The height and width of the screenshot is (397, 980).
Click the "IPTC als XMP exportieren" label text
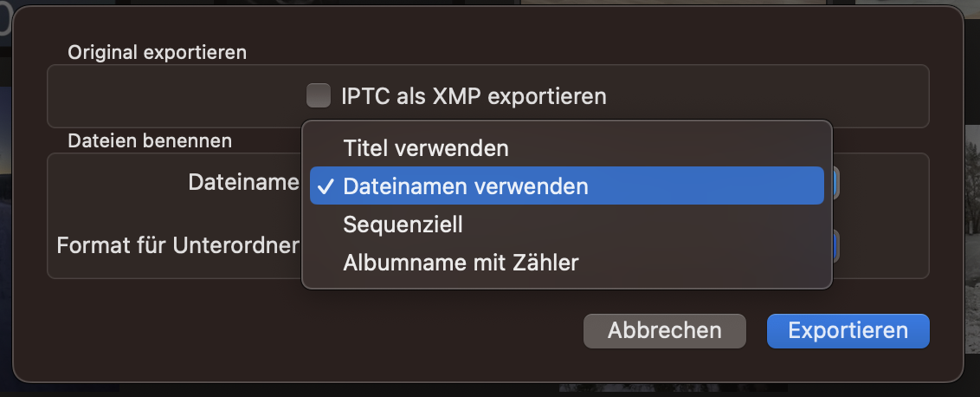(x=474, y=95)
